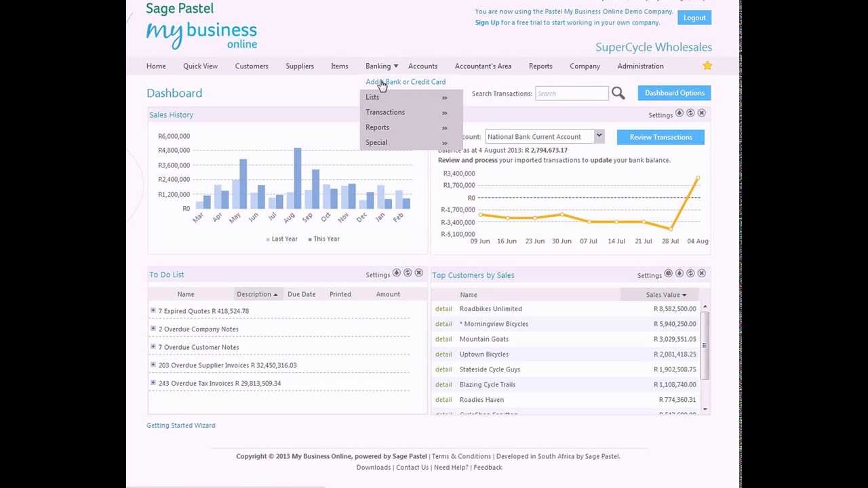Screen dimensions: 868x488
Task: Collapse the Top Customers by Sales widget
Action: (x=679, y=274)
